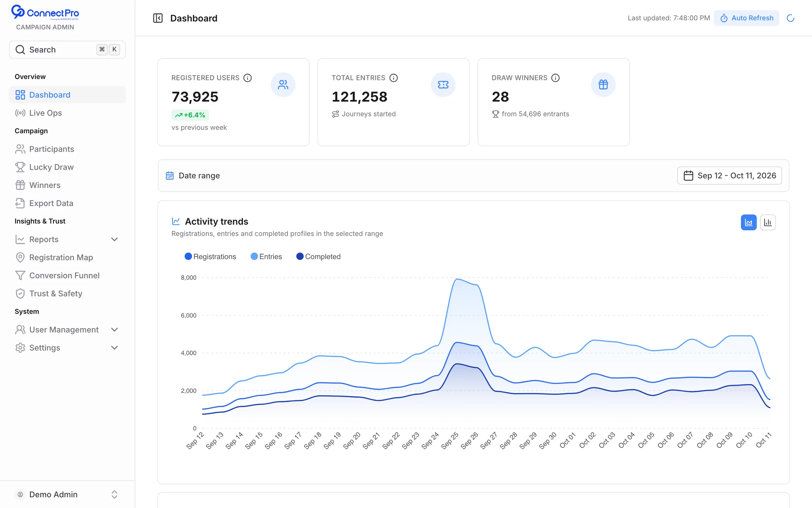812x508 pixels.
Task: Open date range picker Sep 12 - Oct 11, 2026
Action: [x=729, y=175]
